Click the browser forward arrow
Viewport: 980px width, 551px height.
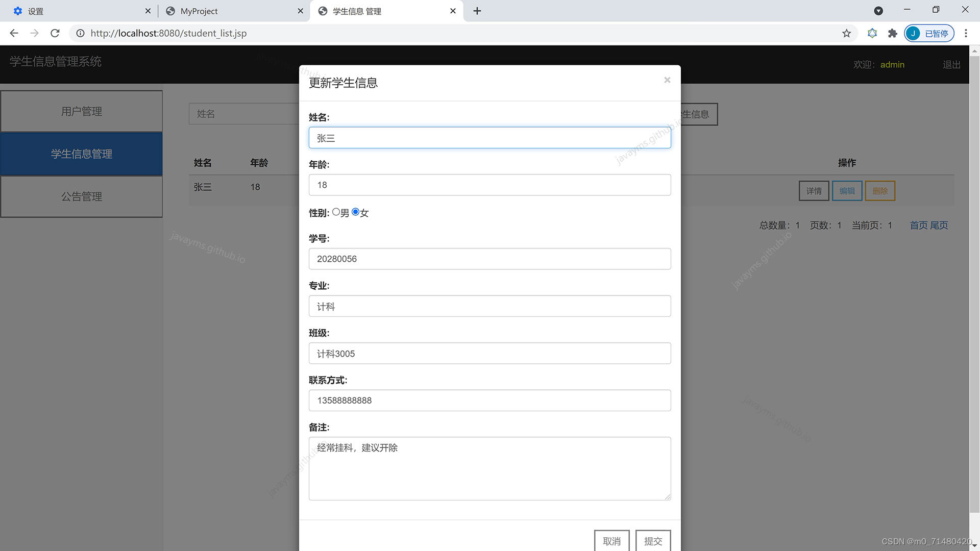(x=34, y=33)
